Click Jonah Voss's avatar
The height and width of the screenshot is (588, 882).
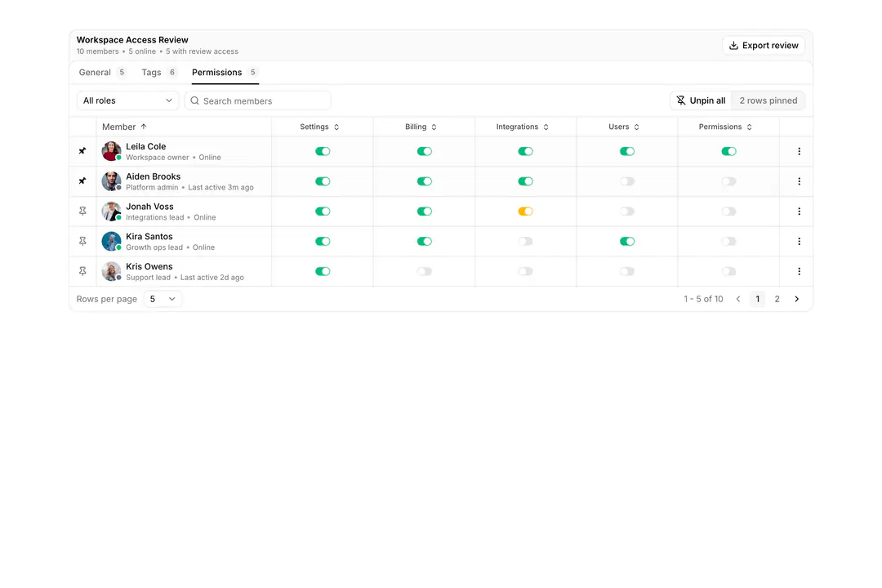(x=111, y=211)
